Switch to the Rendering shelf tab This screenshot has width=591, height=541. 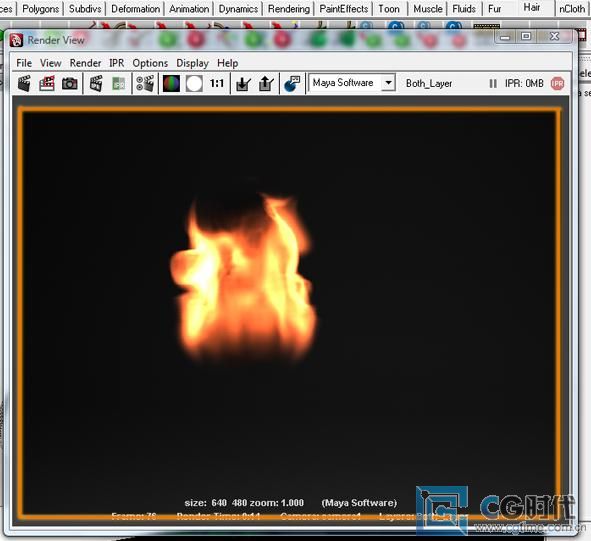click(x=289, y=9)
